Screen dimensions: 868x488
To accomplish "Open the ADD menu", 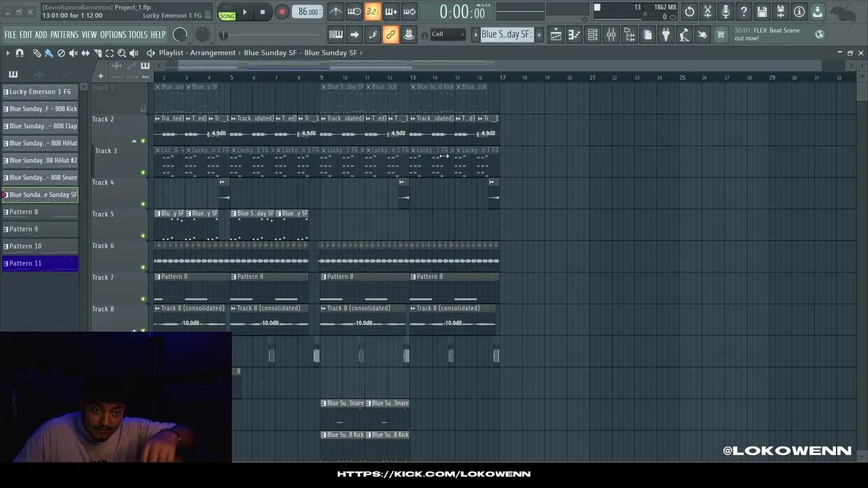I will pyautogui.click(x=41, y=35).
